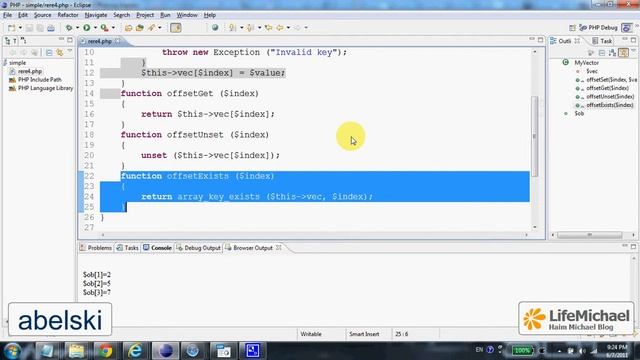This screenshot has height=360, width=640.
Task: Click the Print toolbar icon
Action: click(51, 28)
